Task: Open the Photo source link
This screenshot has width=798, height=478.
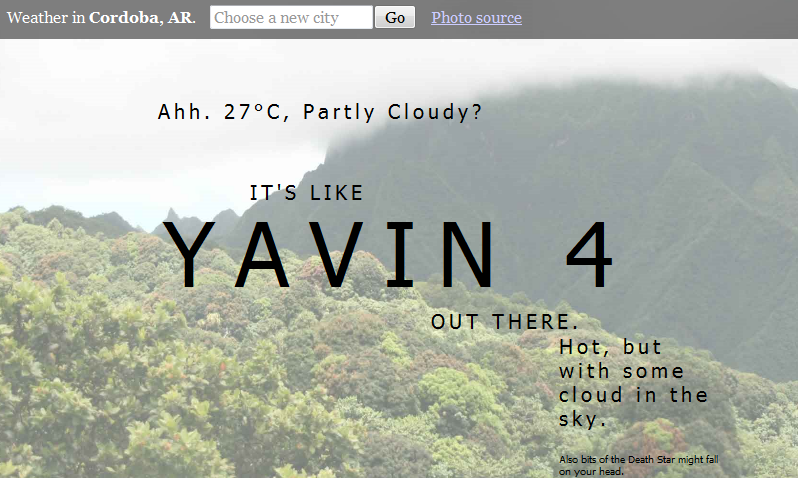Action: 476,17
